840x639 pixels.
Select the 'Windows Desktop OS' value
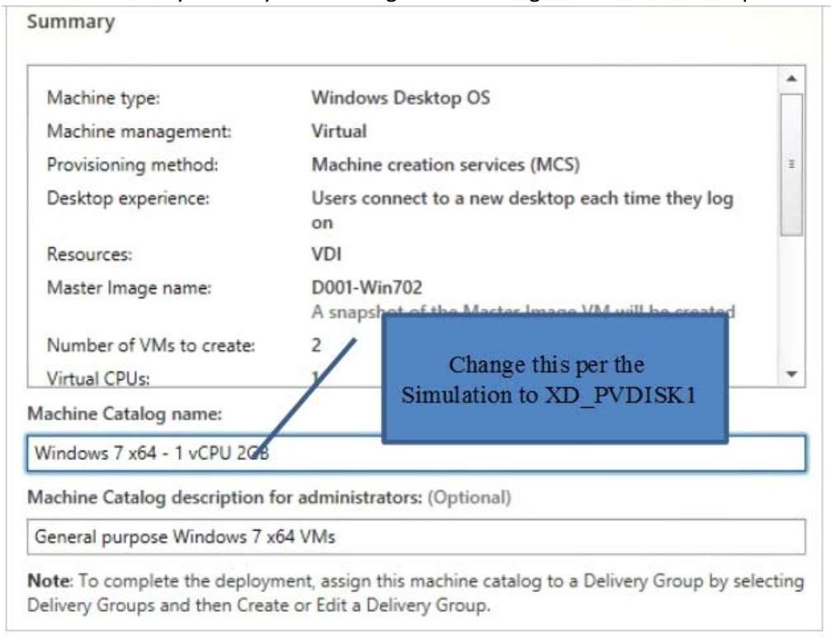click(401, 97)
